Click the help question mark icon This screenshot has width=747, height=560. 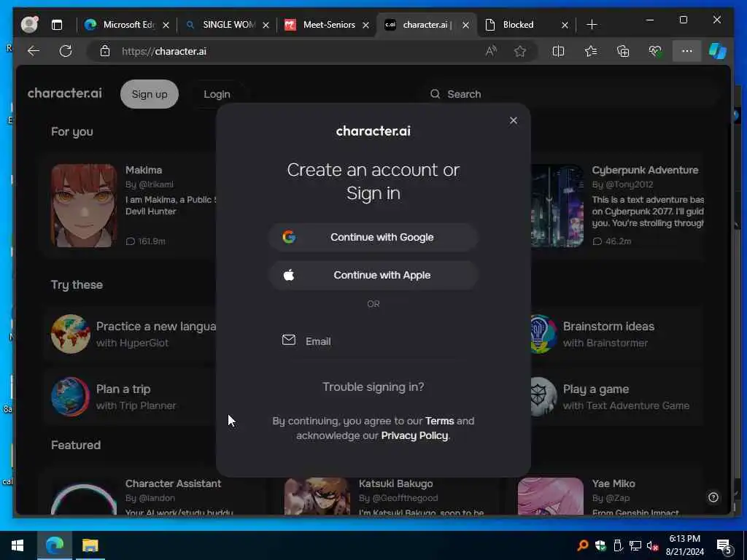(x=713, y=497)
